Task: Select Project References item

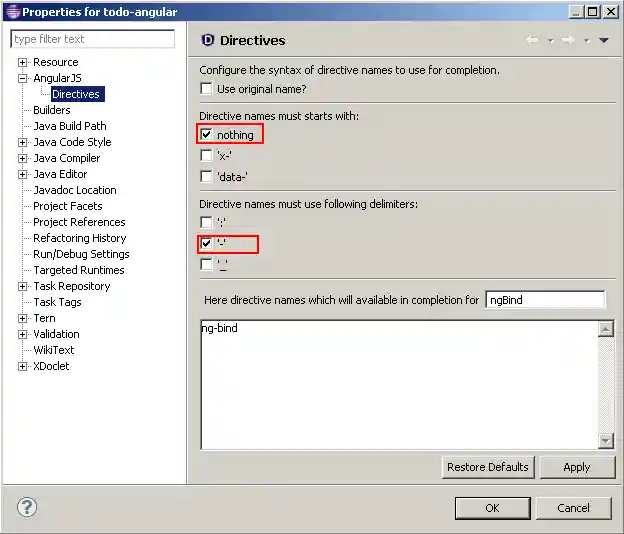Action: (x=79, y=222)
